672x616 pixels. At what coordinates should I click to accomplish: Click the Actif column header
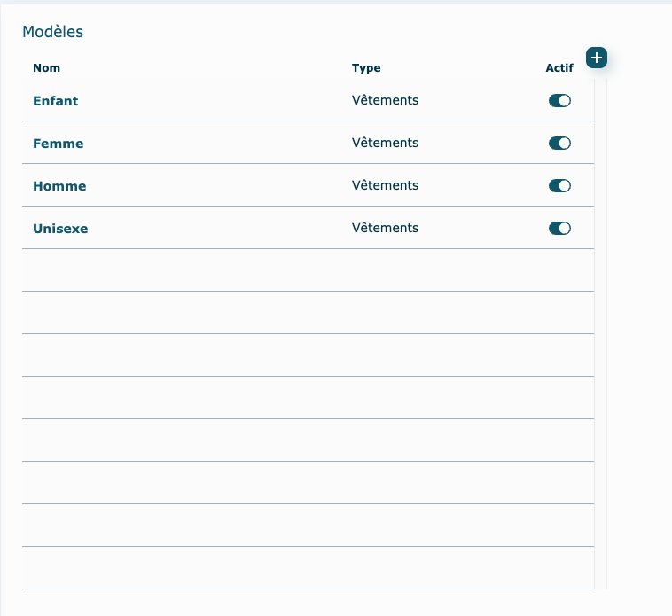[559, 68]
